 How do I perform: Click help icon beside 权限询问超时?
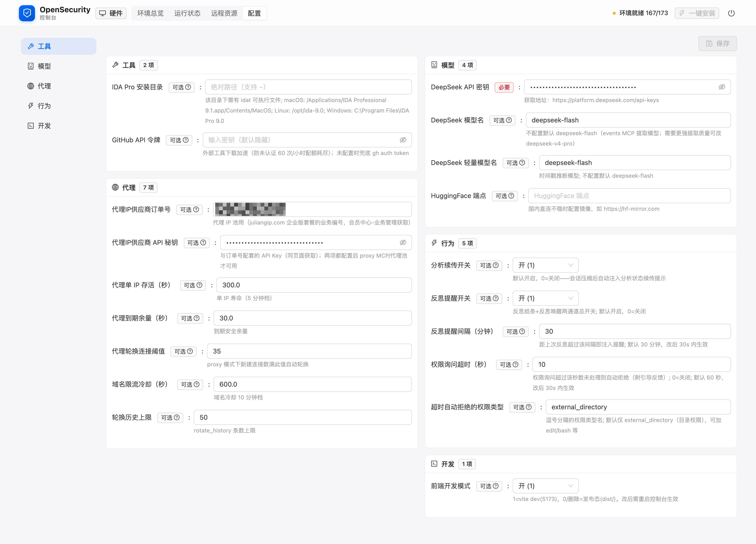(x=515, y=364)
